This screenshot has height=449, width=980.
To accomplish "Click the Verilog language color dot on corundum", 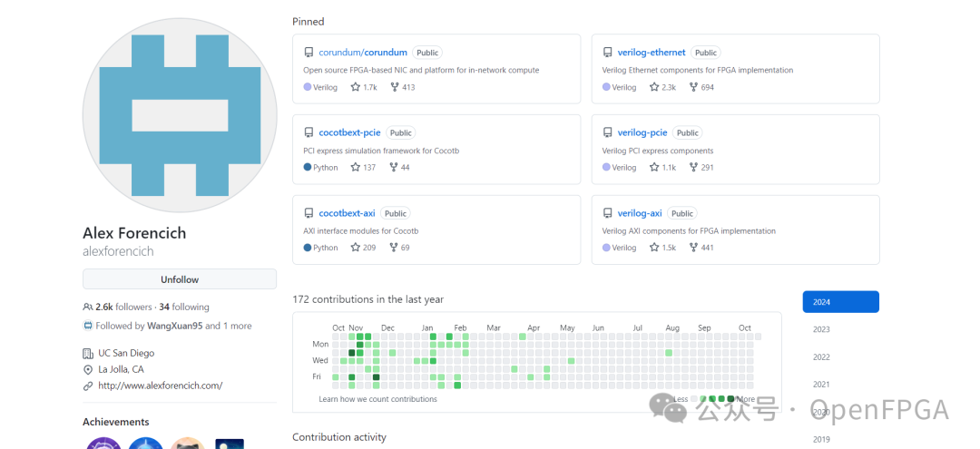I will click(308, 87).
